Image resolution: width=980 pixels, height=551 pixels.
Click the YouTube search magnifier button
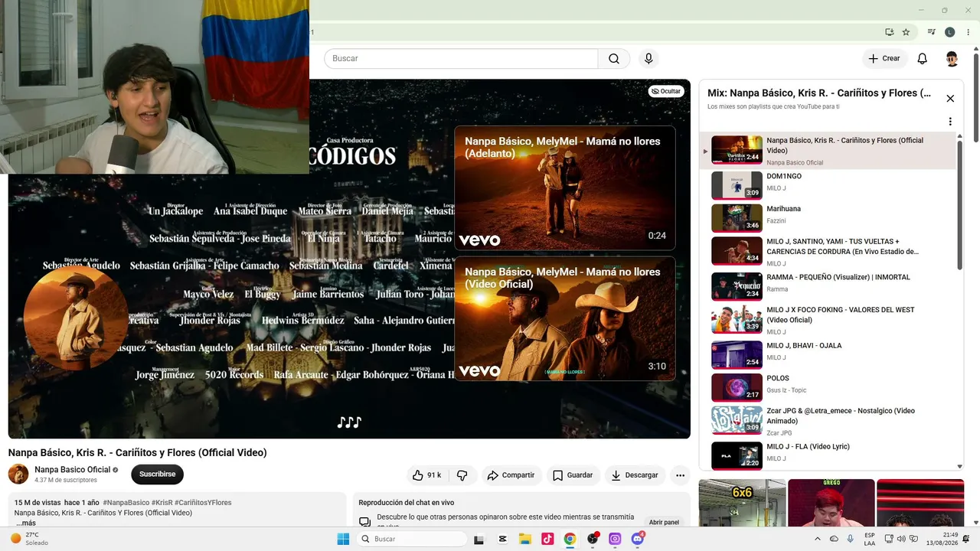[x=614, y=59]
